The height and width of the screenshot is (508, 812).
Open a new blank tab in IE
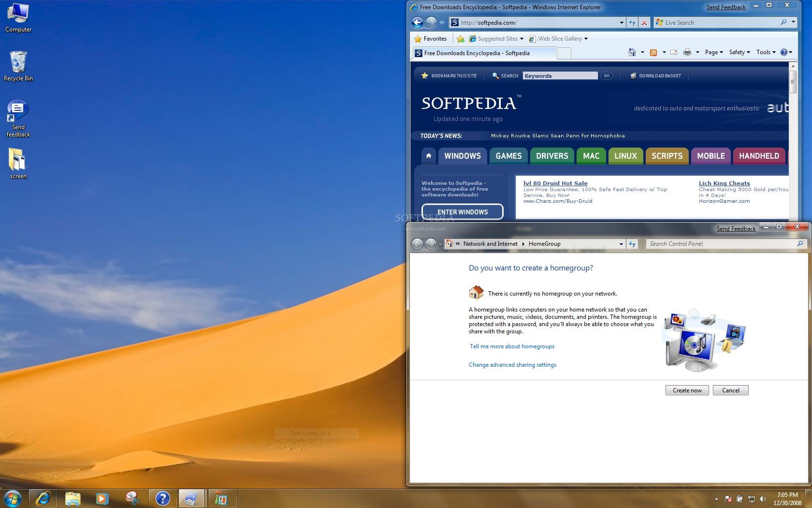pos(564,53)
